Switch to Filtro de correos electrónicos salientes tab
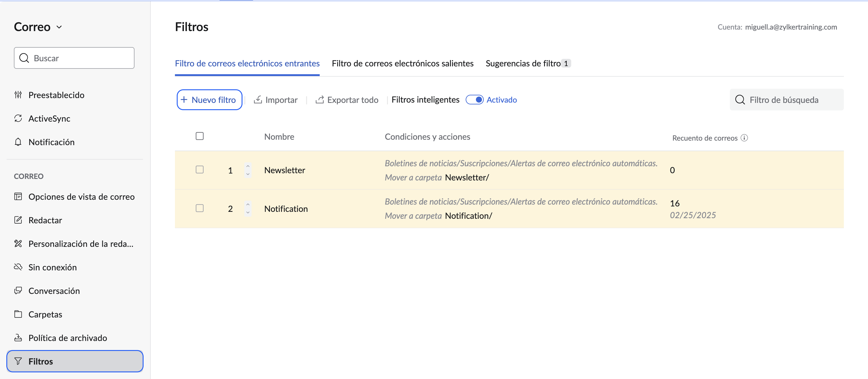 tap(403, 63)
